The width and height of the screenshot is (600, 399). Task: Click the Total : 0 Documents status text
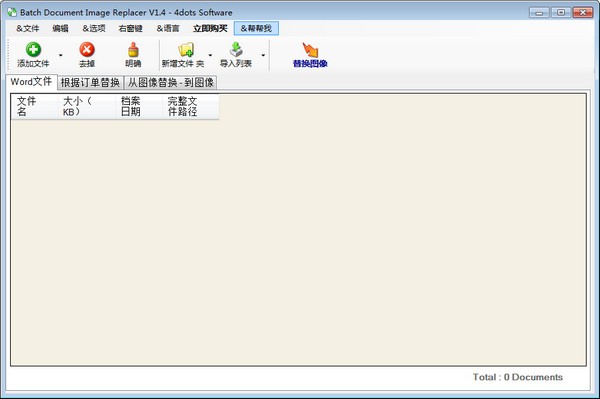click(518, 377)
